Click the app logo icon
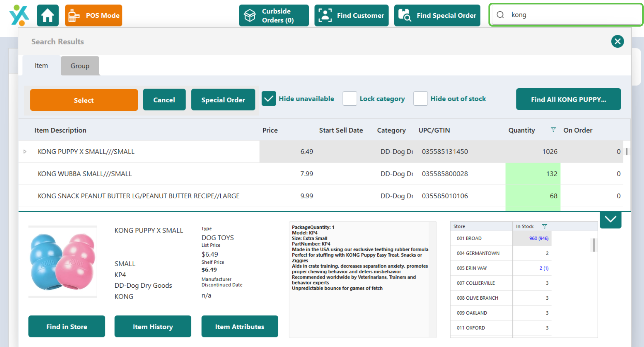 click(x=19, y=15)
